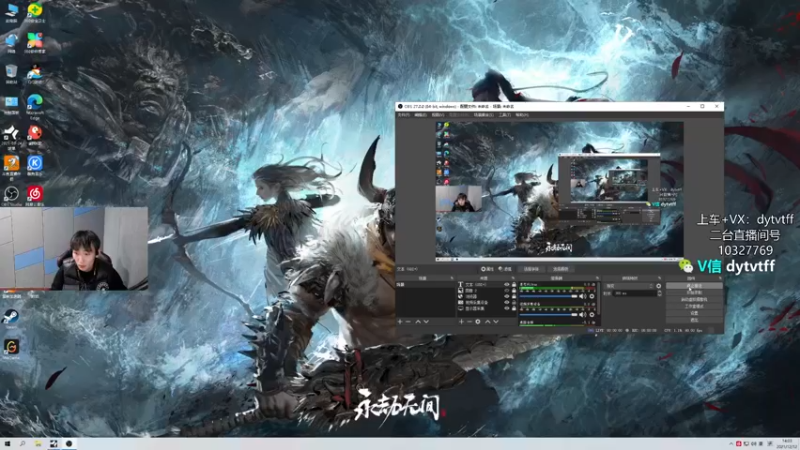Screen dimensions: 800x450
Task: Open the OBS Studio desktop shortcut
Action: [11, 194]
